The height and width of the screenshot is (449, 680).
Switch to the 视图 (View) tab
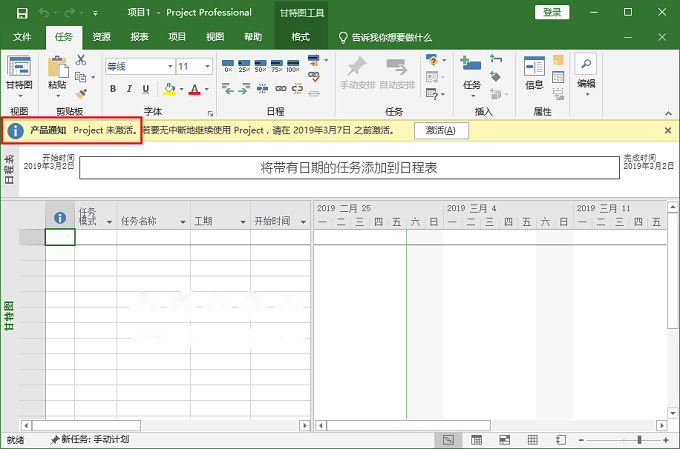click(215, 37)
